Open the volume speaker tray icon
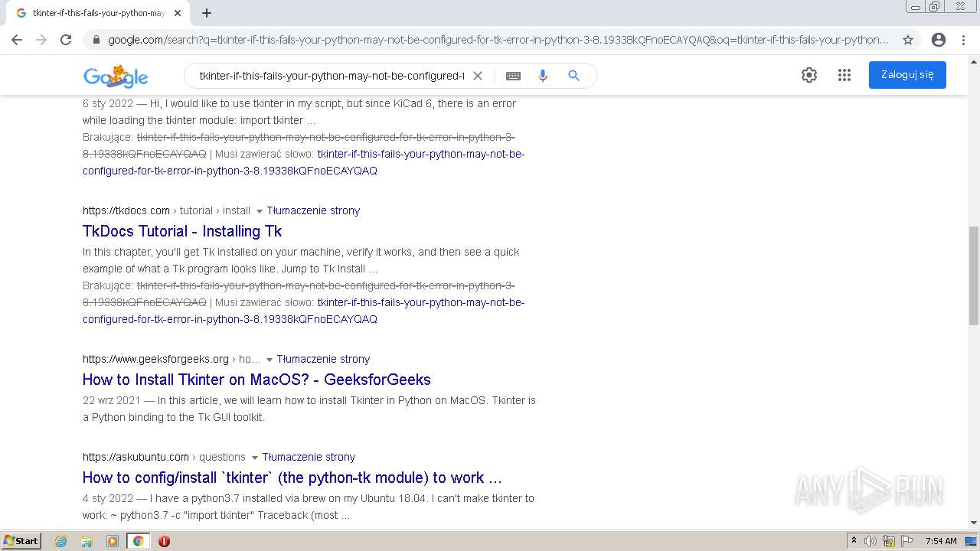 point(871,541)
